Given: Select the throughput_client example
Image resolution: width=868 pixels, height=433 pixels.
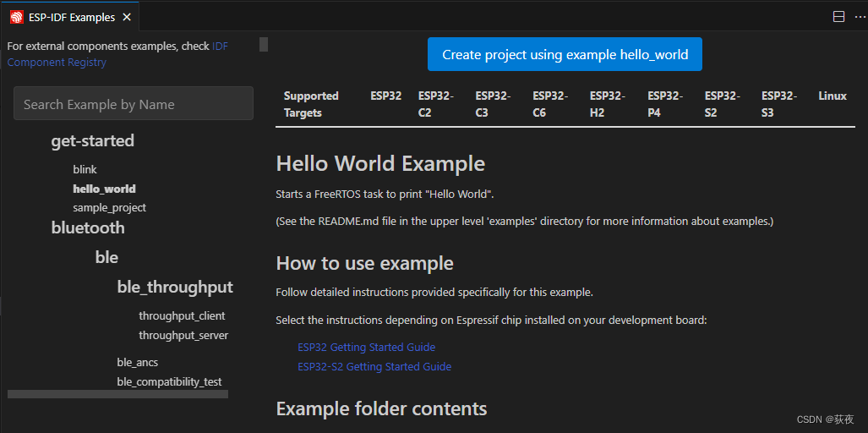Looking at the screenshot, I should point(182,315).
